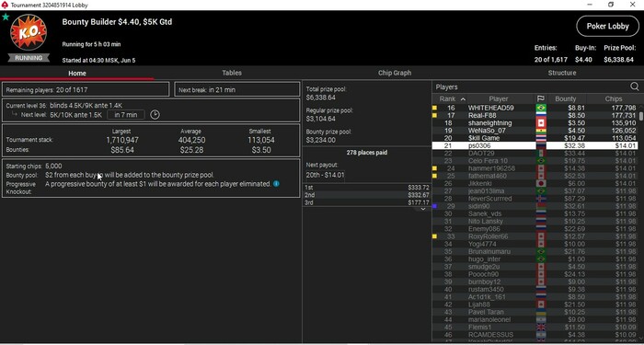Click the flag in the $kill Game row
Viewport: 644px width, 345px height.
(541, 138)
